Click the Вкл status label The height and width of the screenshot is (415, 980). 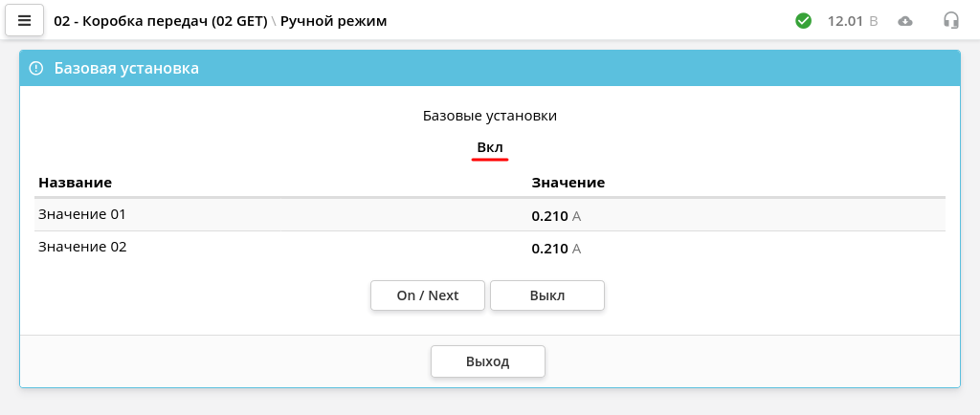490,148
